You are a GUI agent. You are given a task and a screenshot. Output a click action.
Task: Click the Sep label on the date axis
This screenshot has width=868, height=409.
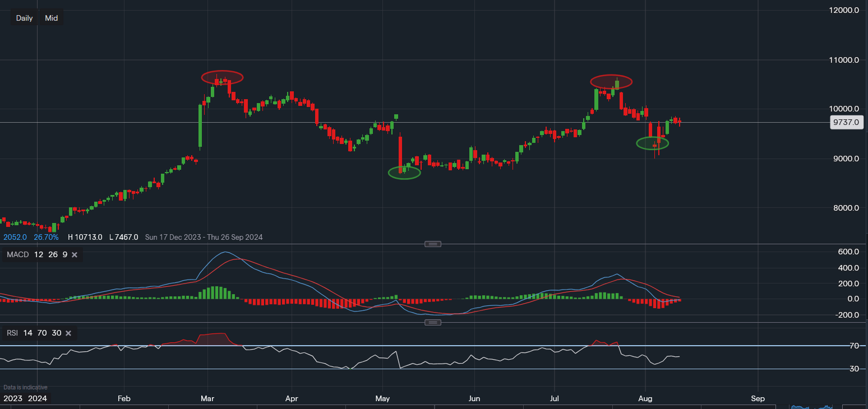pyautogui.click(x=758, y=399)
